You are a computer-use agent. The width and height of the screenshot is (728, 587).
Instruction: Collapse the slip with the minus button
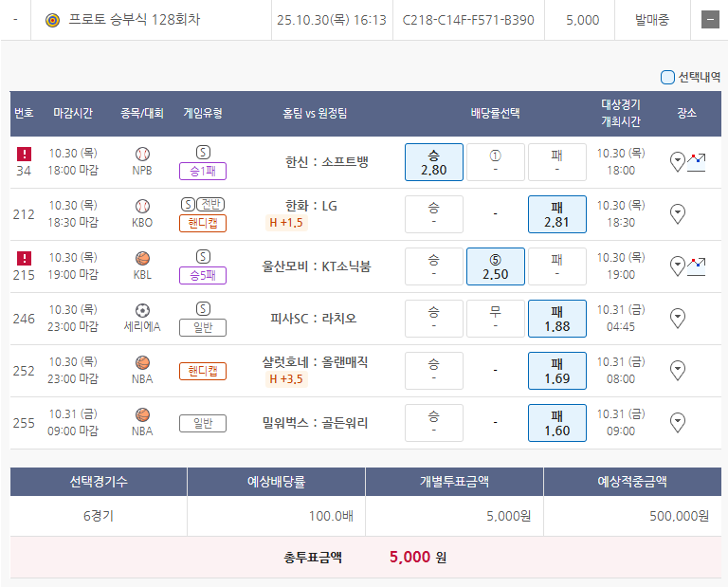[x=710, y=21]
